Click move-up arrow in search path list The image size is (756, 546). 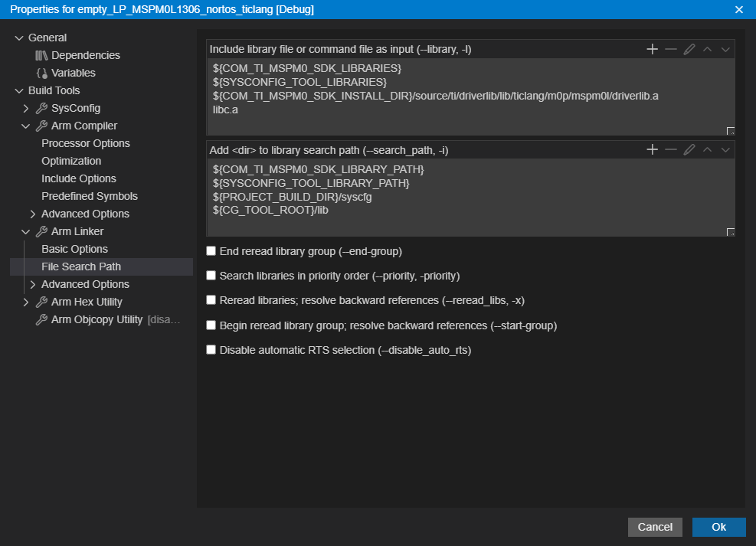click(x=708, y=150)
